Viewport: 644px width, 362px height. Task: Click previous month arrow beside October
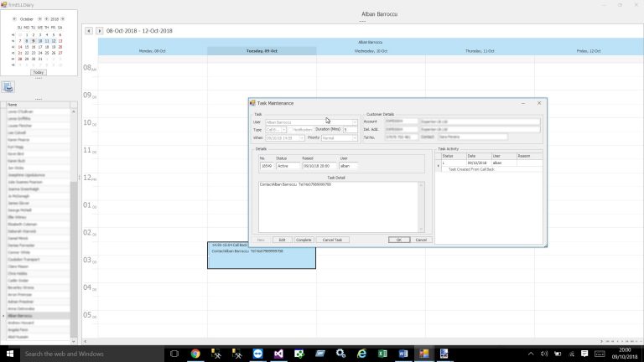point(13,17)
